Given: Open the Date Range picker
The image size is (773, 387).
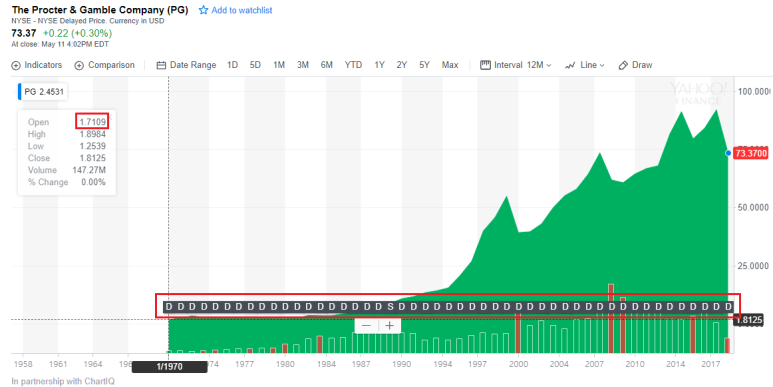Looking at the screenshot, I should pos(193,65).
